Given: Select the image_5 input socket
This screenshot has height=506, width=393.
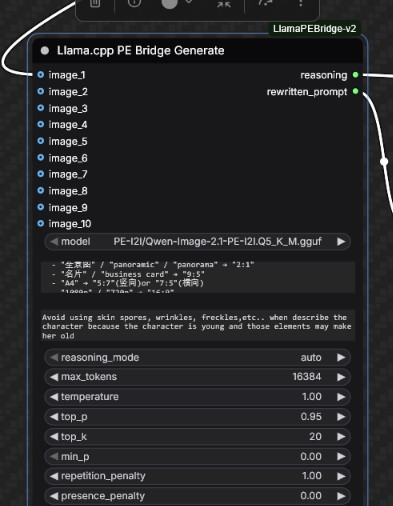Looking at the screenshot, I should point(41,141).
